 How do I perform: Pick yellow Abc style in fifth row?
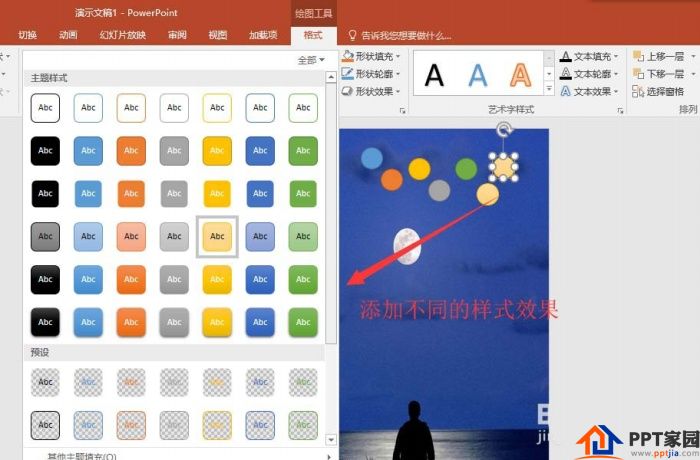217,279
